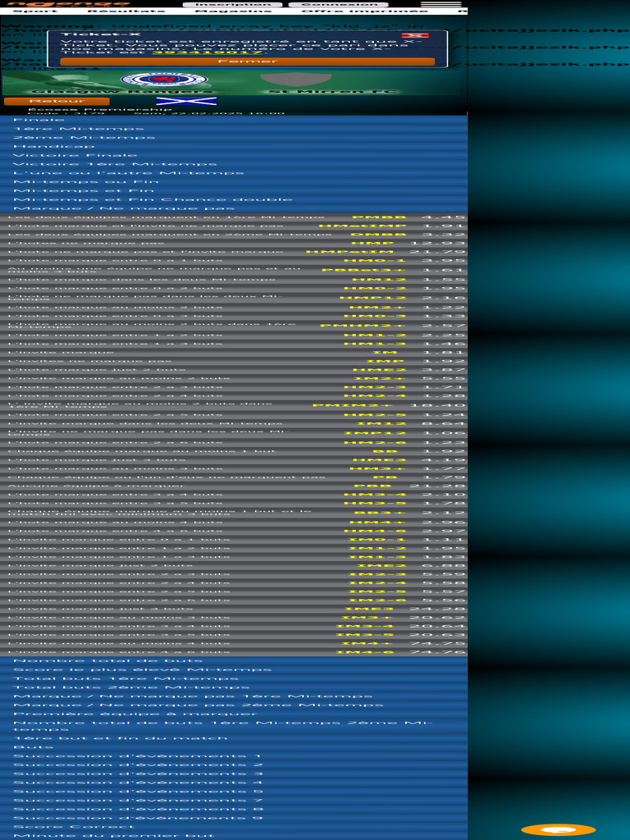Select IM4-6 odds 74.76
This screenshot has height=840, width=630.
pos(234,652)
